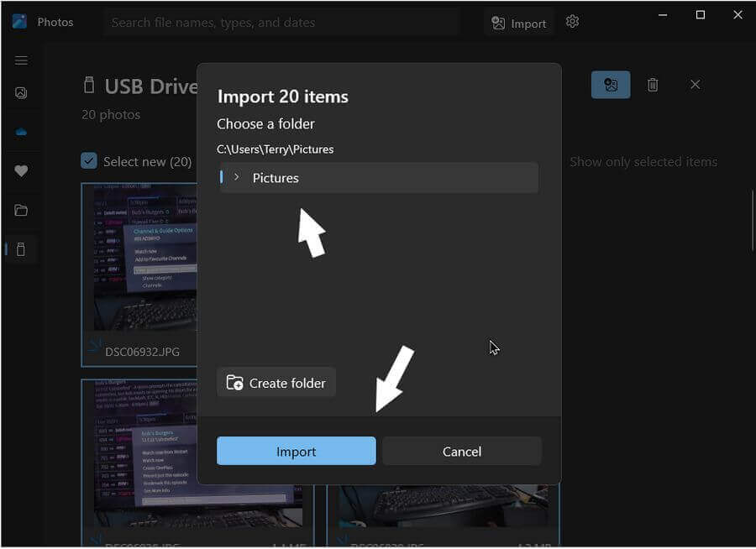
Task: Toggle Show only selected items
Action: (643, 162)
